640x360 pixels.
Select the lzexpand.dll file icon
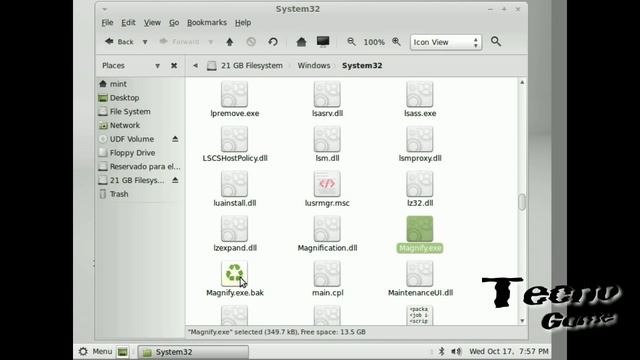click(234, 229)
